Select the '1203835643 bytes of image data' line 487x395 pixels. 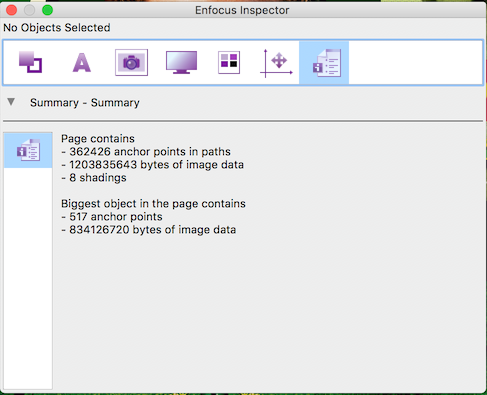153,165
